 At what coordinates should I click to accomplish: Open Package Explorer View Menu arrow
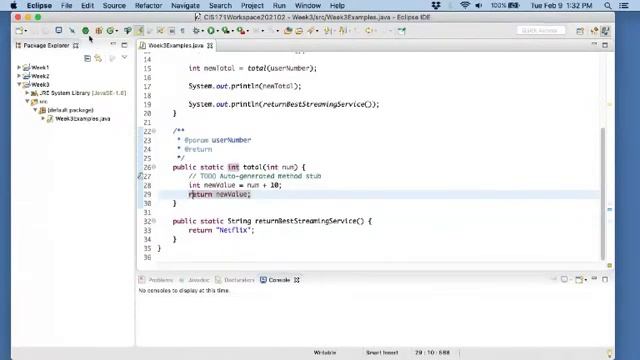coord(124,58)
